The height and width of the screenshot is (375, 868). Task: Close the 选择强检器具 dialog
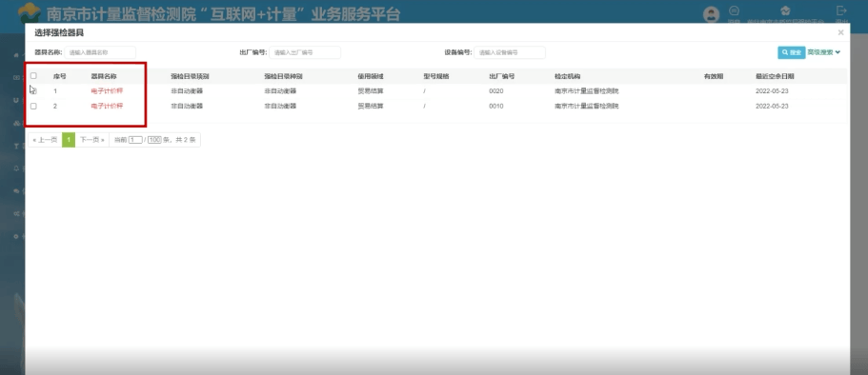tap(841, 32)
